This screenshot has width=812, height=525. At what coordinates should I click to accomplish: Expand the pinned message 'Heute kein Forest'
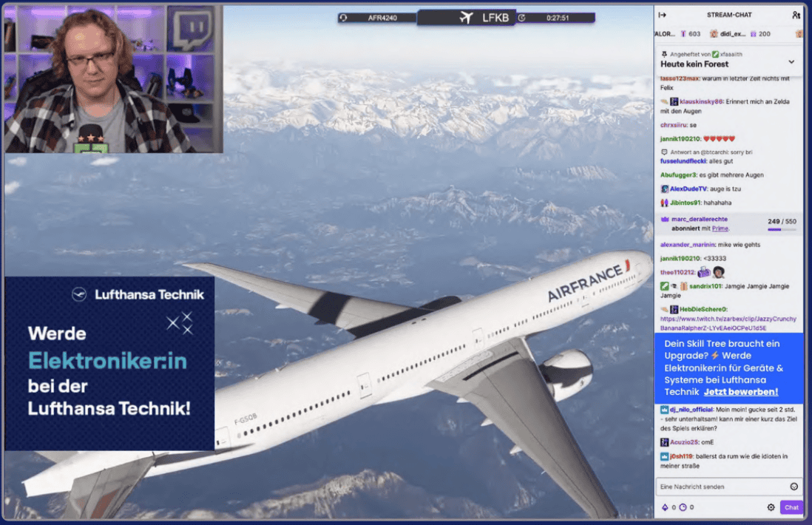(x=791, y=61)
